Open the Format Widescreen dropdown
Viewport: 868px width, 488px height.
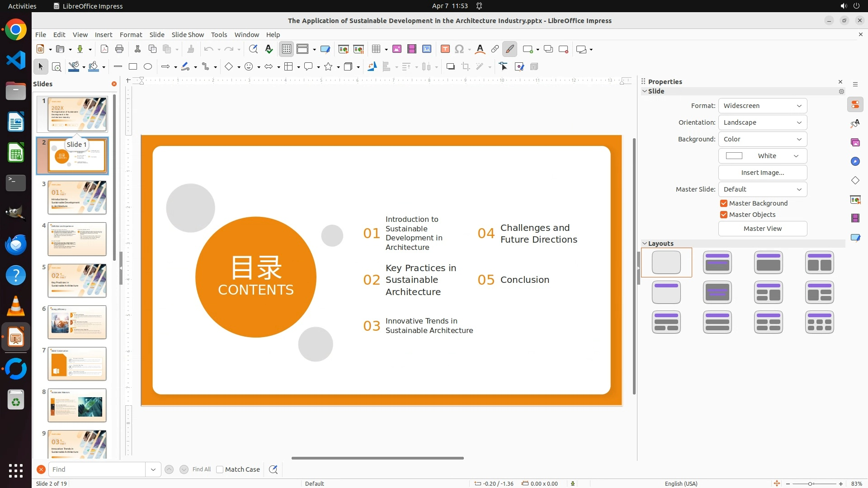pos(762,106)
